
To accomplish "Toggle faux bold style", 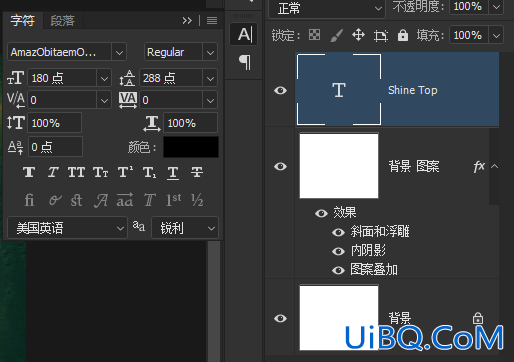I will (x=29, y=172).
